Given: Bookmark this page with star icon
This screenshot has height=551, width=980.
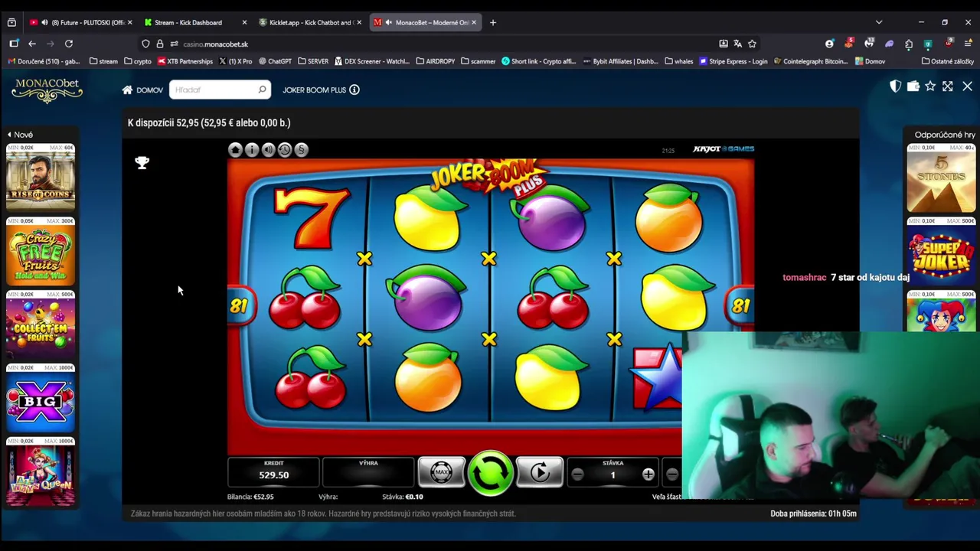Looking at the screenshot, I should [752, 44].
